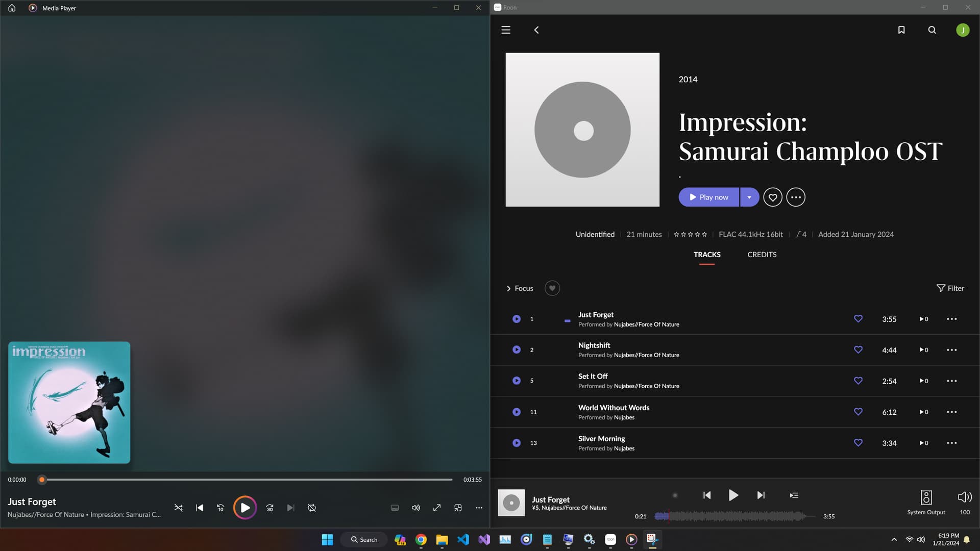Viewport: 980px width, 551px height.
Task: Toggle repeat in Media Player
Action: 312,508
